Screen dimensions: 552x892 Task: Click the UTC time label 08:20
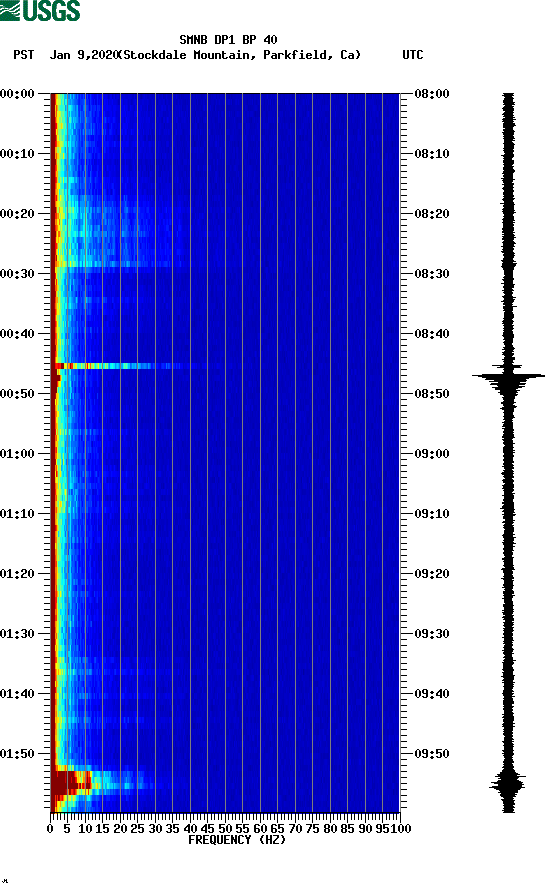[432, 214]
